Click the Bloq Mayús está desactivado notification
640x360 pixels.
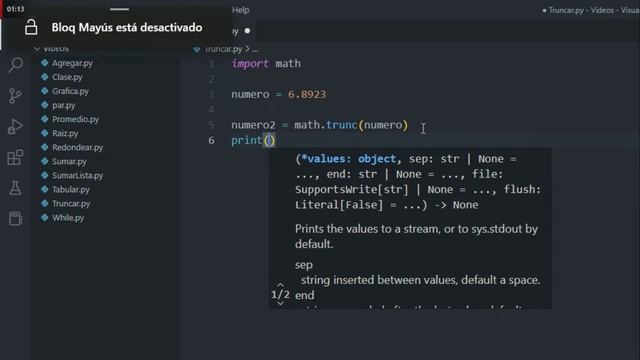point(127,27)
